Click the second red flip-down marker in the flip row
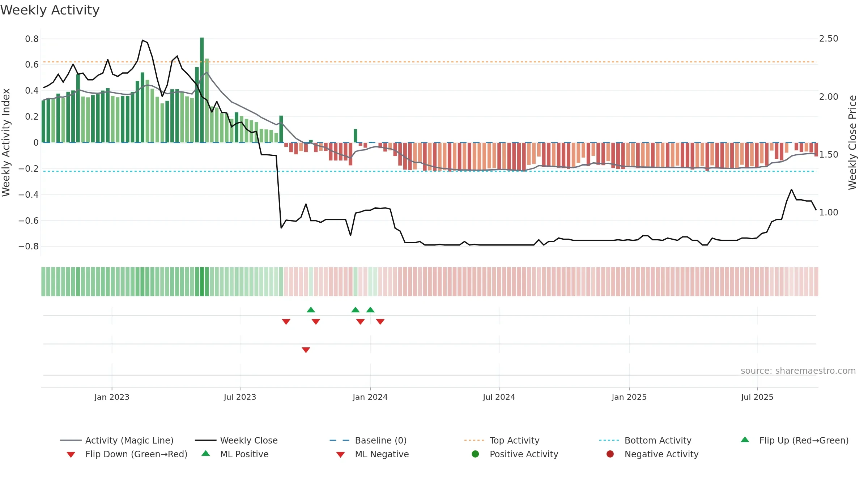 coord(316,322)
